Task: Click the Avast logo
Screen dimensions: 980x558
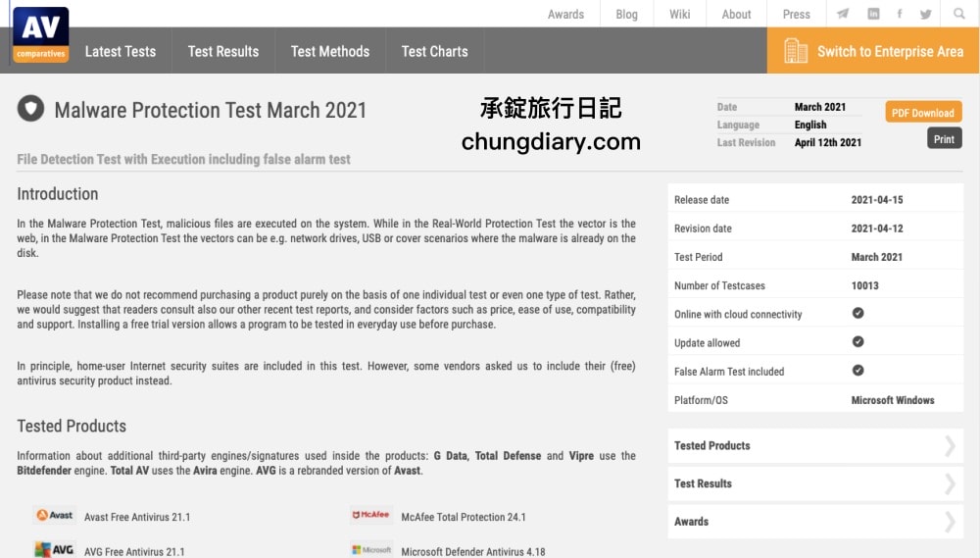Action: pos(55,515)
